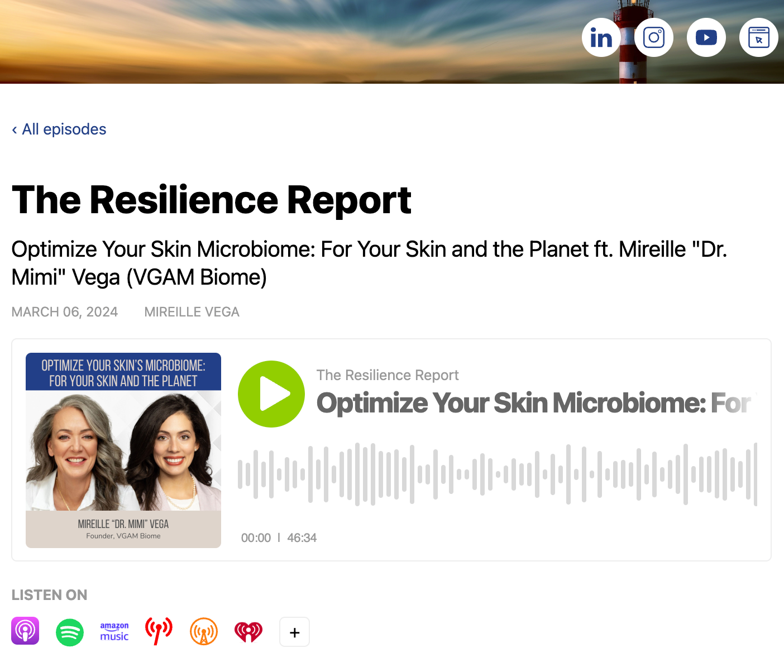Click the episode cover art thumbnail

(123, 450)
